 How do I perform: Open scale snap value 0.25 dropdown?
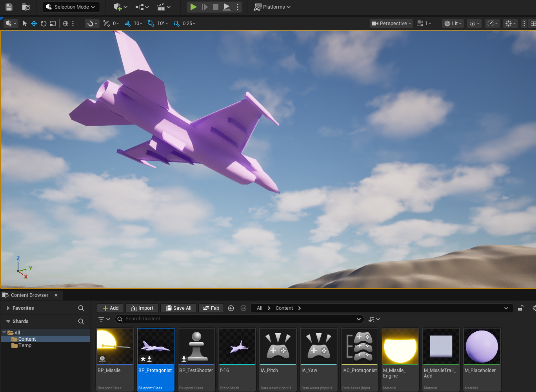(x=189, y=23)
